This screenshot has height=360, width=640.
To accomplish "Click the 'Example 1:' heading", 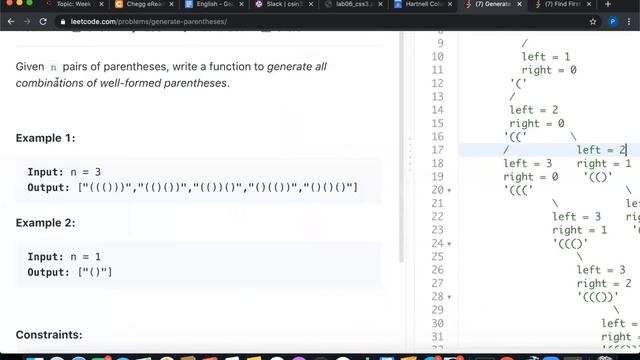I will click(45, 138).
